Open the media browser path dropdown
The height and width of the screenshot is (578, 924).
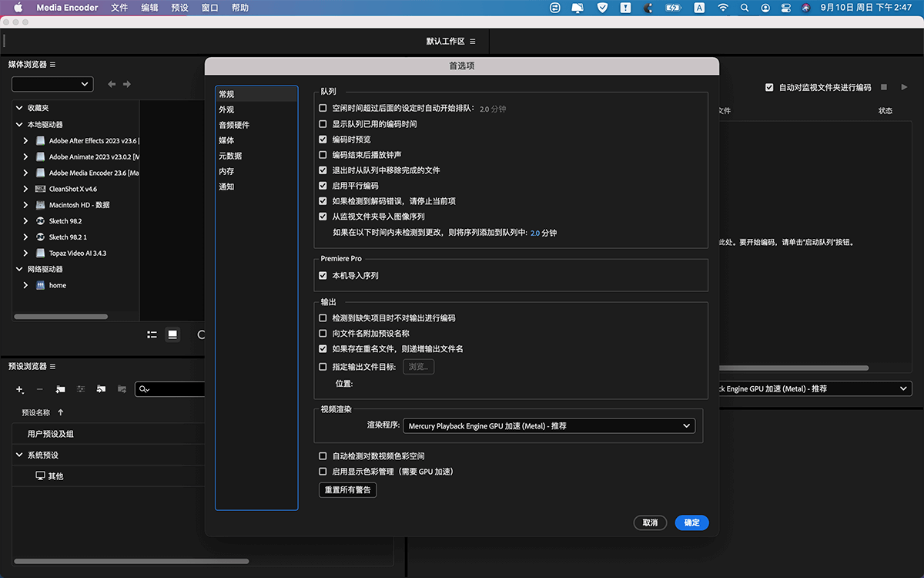tap(52, 84)
